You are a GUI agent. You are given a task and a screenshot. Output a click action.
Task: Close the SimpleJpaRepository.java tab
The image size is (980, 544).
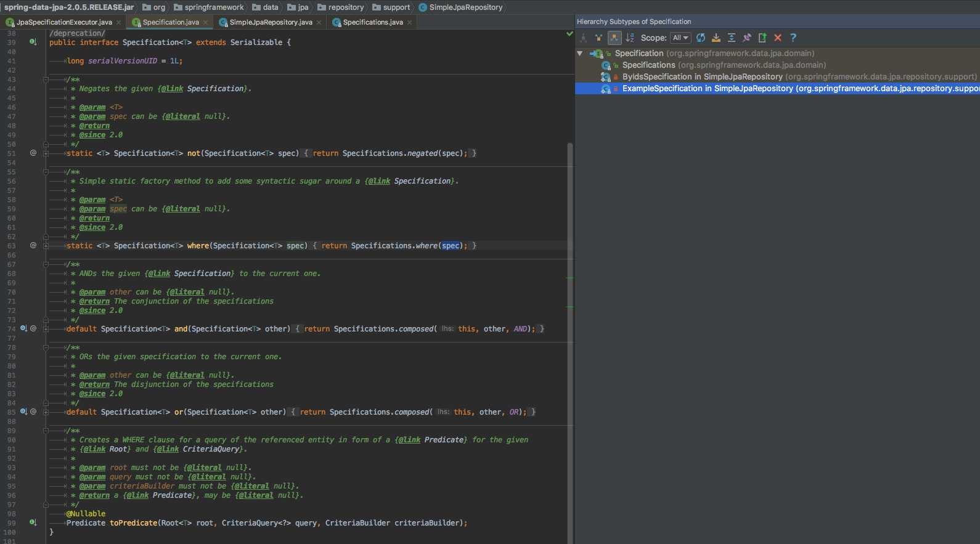click(x=319, y=23)
